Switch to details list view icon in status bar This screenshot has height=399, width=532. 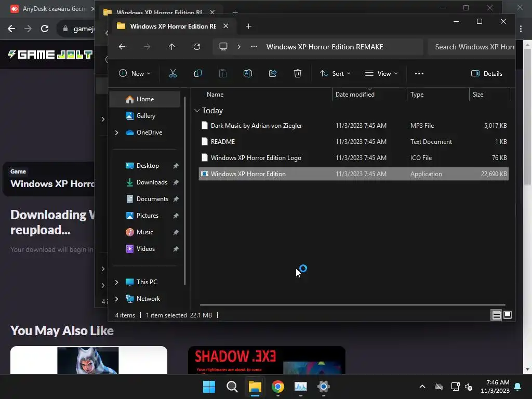(x=496, y=315)
